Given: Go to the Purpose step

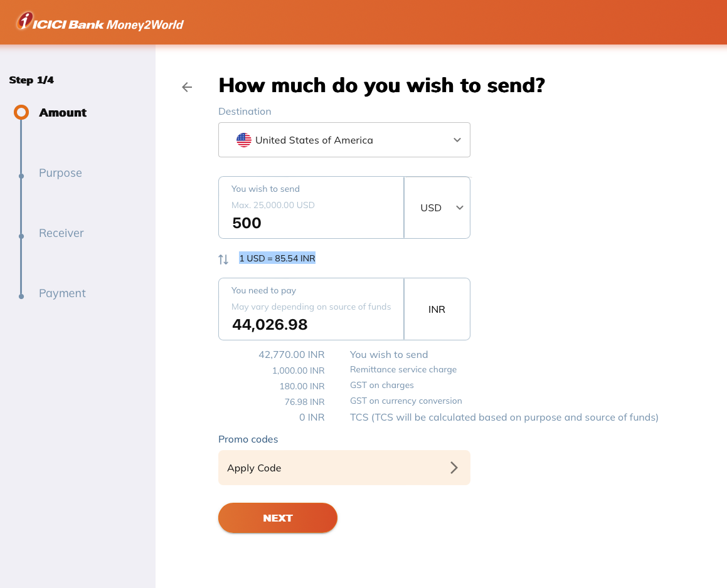Looking at the screenshot, I should pyautogui.click(x=60, y=173).
